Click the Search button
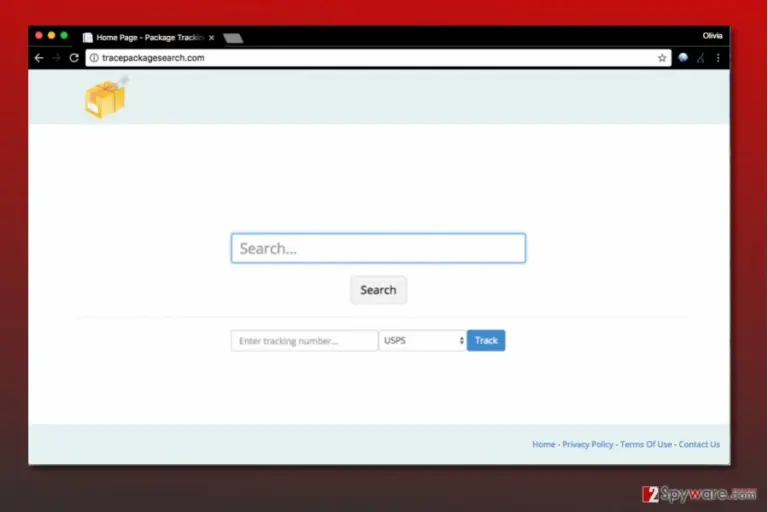768x512 pixels. (x=378, y=290)
